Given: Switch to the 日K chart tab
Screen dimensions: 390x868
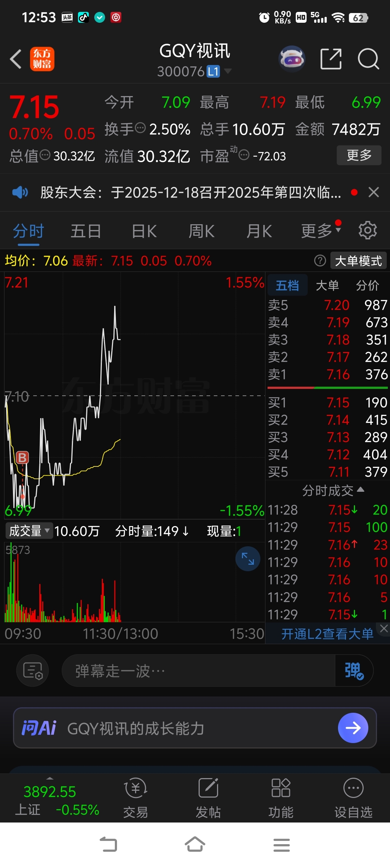Looking at the screenshot, I should pyautogui.click(x=144, y=231).
